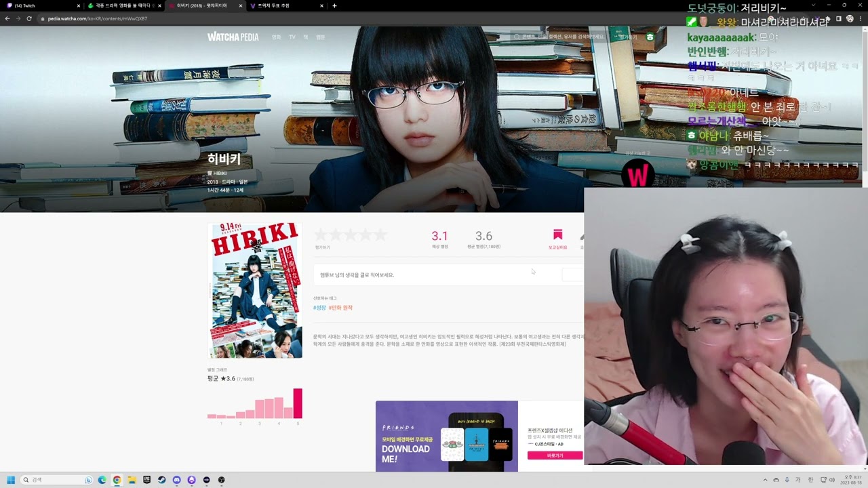868x488 pixels.
Task: Go forward with the browser forward arrow
Action: (x=18, y=18)
